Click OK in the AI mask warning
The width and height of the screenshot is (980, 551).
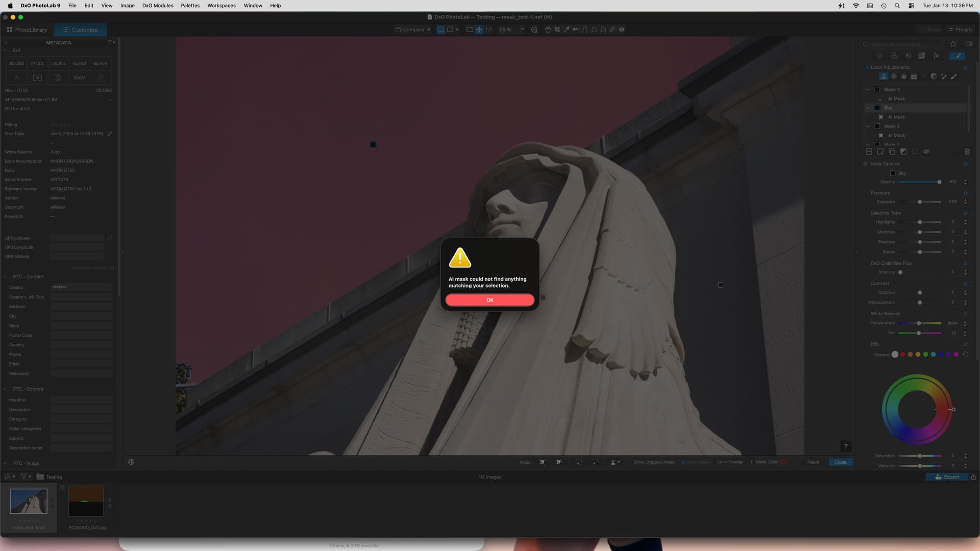tap(489, 300)
